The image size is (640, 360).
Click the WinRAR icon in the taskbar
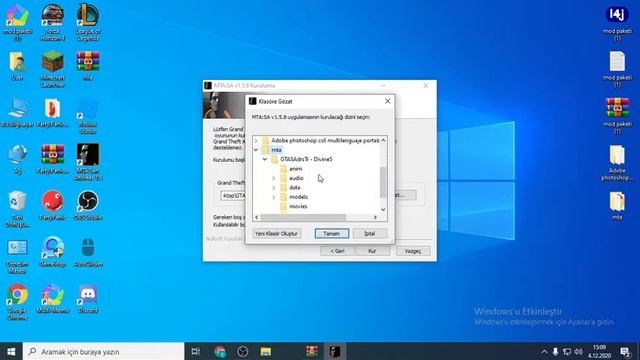click(312, 351)
